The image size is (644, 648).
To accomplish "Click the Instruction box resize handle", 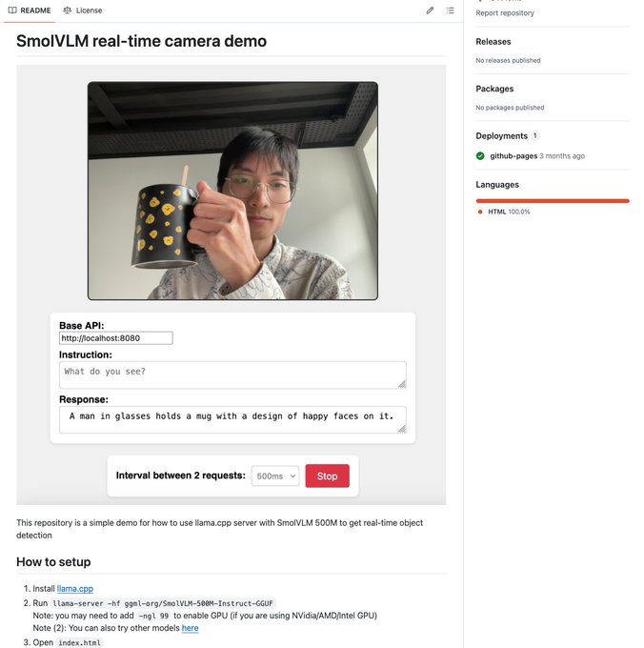I will click(x=402, y=384).
